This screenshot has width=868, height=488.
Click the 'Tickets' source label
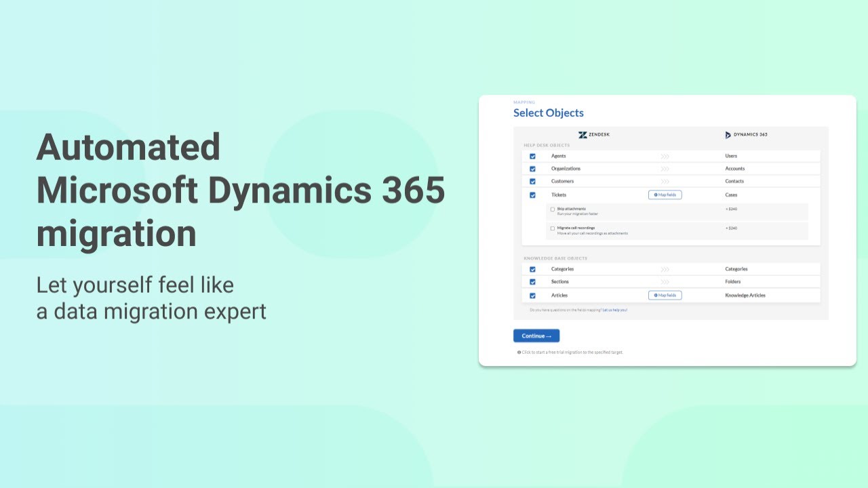[x=559, y=195]
